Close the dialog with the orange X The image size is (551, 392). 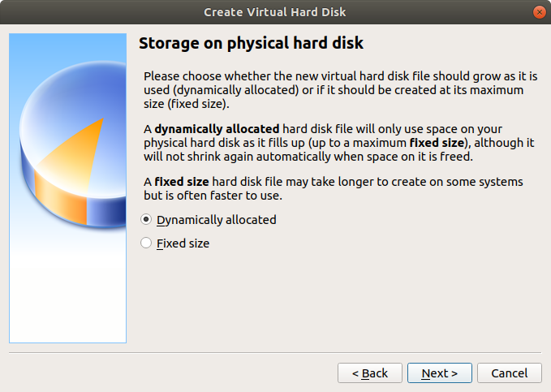coord(539,11)
